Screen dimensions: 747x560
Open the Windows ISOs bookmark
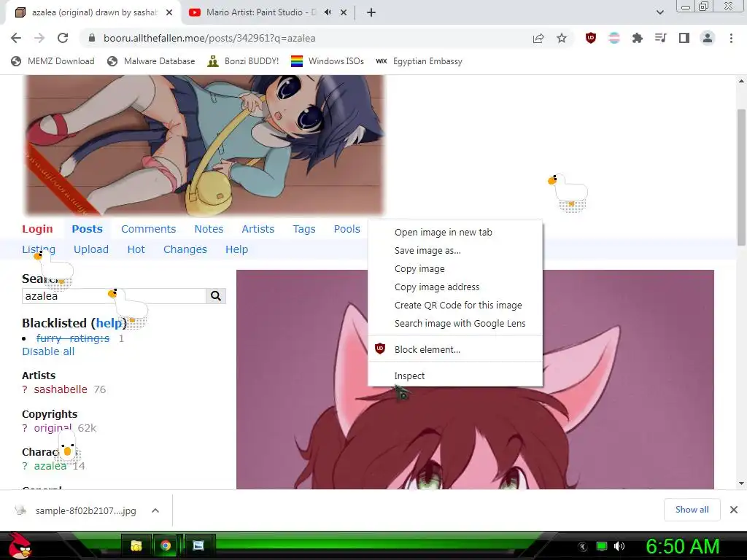coord(328,61)
